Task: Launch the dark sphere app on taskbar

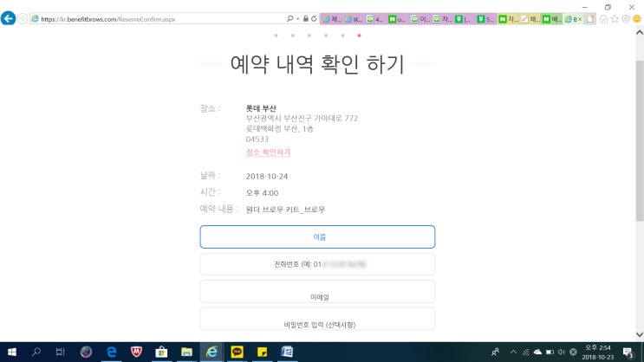Action: pos(86,352)
